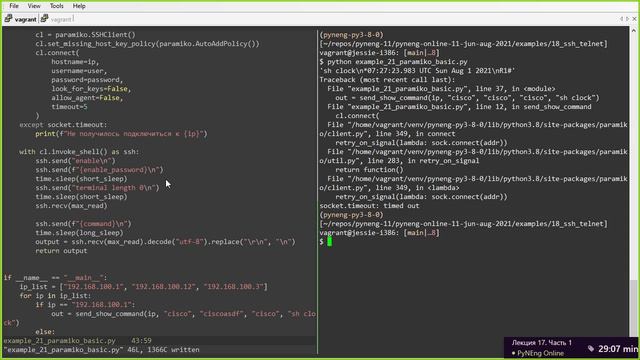This screenshot has width=640, height=360.
Task: Open the File menu
Action: (x=14, y=6)
